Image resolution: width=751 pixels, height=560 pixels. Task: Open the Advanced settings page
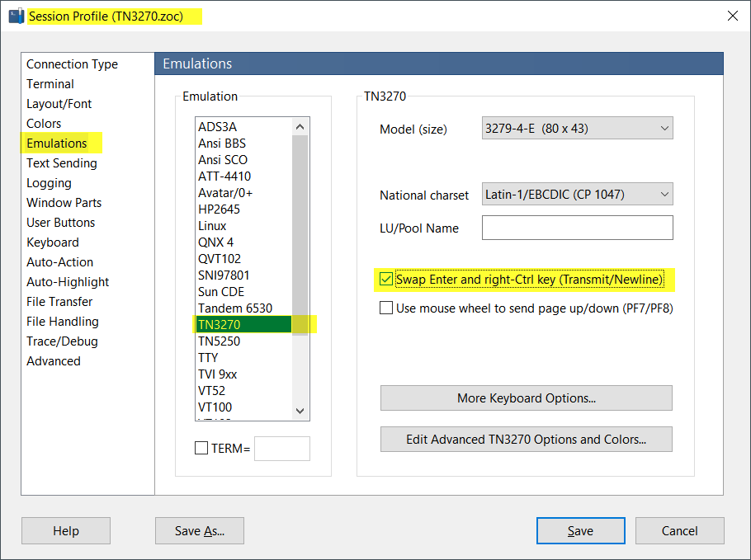click(x=53, y=361)
